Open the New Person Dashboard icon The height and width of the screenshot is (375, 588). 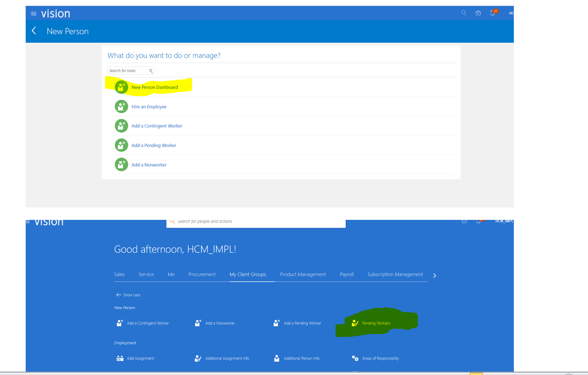(x=121, y=87)
